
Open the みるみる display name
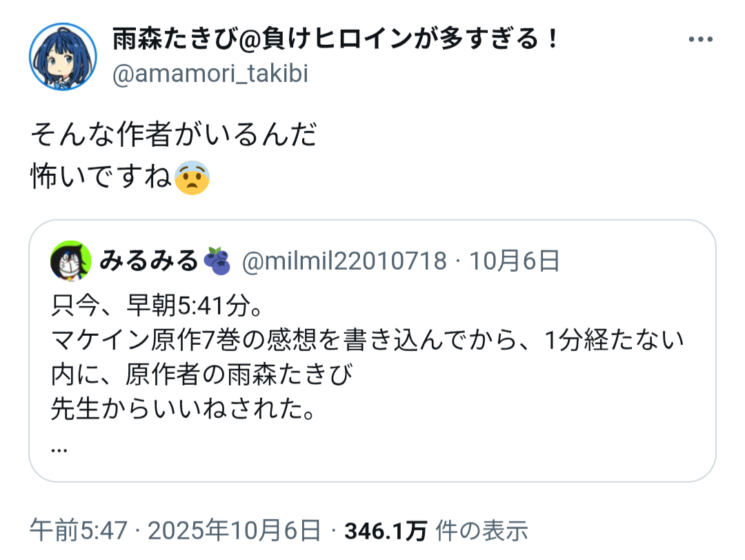[149, 261]
